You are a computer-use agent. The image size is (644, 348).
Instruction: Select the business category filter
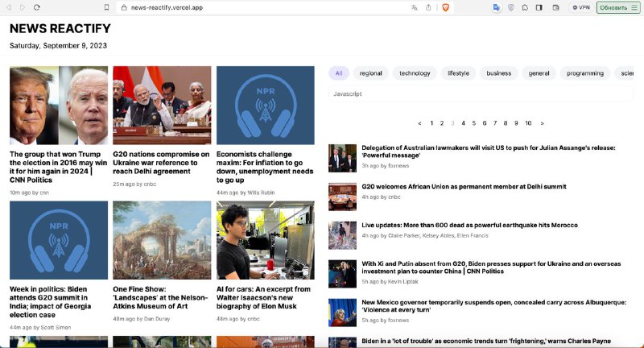[x=498, y=73]
